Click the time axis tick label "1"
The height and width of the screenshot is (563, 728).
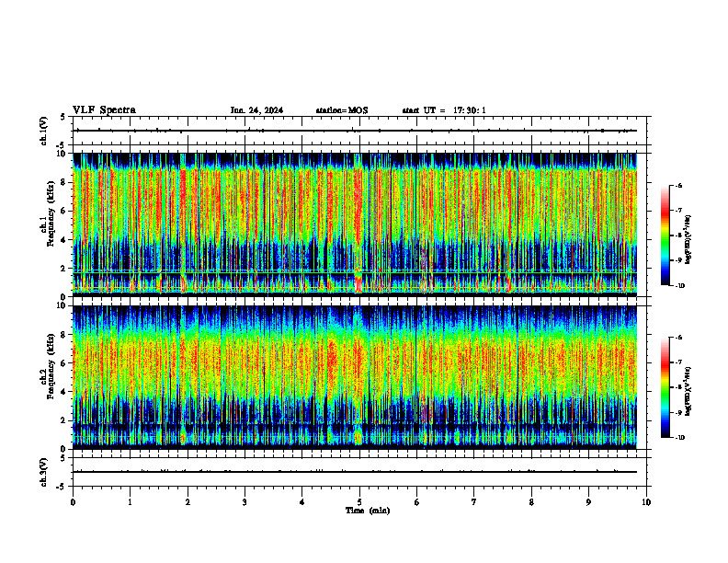[130, 502]
